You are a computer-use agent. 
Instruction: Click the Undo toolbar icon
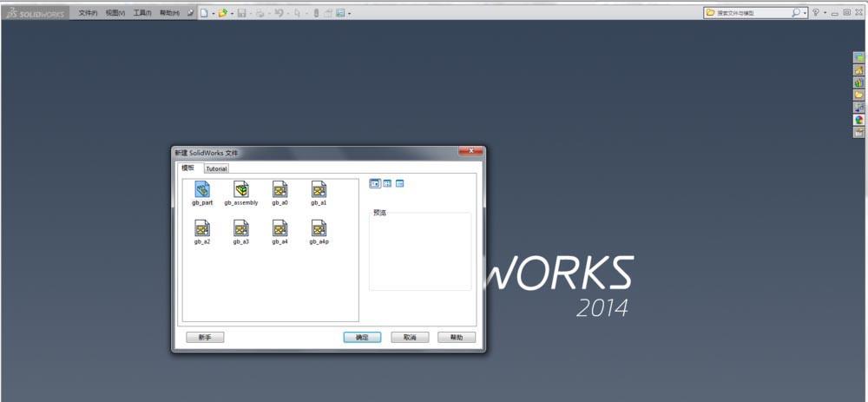point(279,13)
